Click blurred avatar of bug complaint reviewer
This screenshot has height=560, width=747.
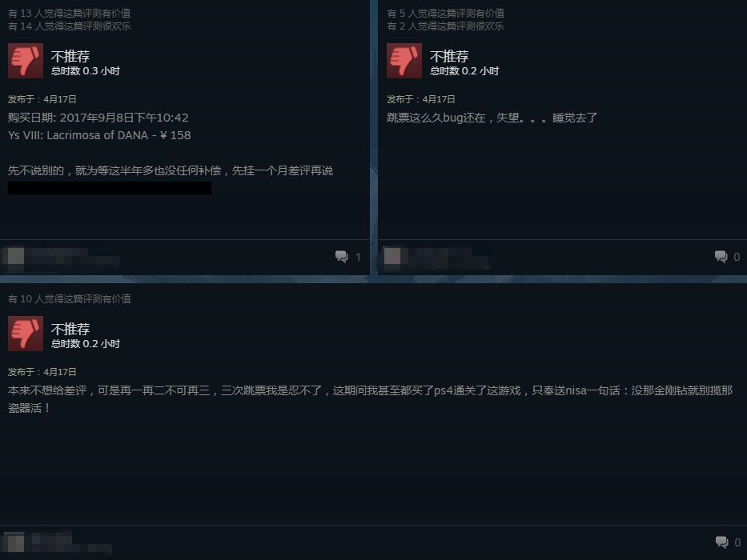click(392, 256)
